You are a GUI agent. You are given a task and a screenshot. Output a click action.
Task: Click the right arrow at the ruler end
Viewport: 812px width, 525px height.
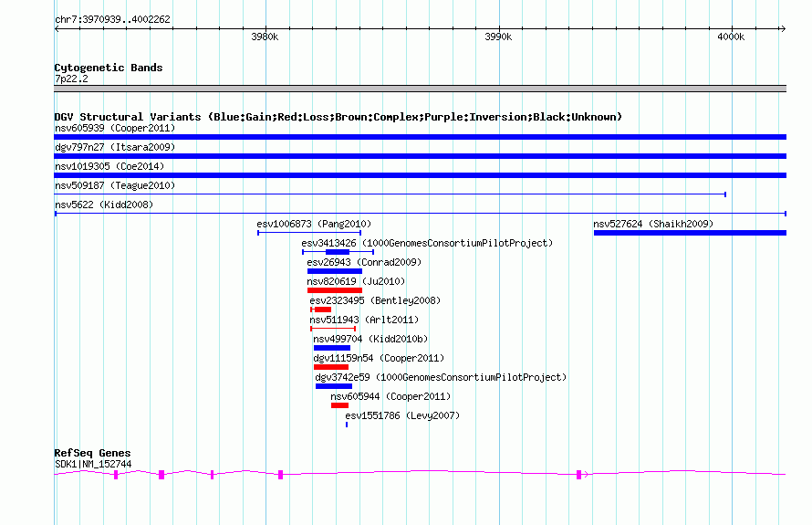point(783,29)
